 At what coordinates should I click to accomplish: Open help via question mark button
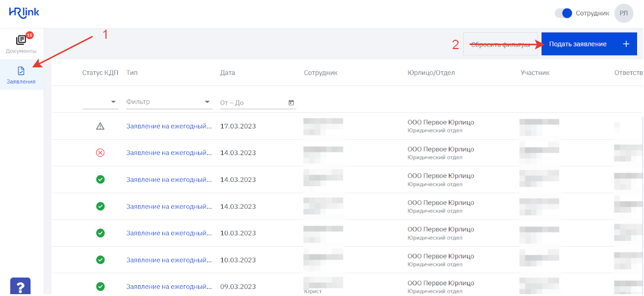[x=20, y=287]
